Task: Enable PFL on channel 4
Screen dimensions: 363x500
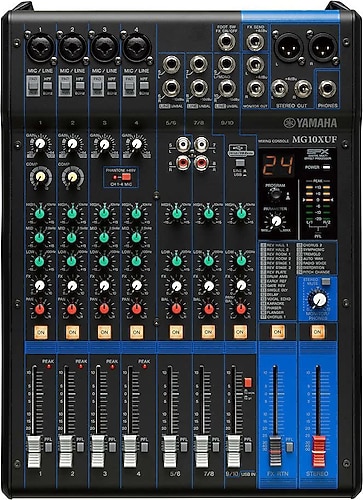Action: click(x=144, y=447)
